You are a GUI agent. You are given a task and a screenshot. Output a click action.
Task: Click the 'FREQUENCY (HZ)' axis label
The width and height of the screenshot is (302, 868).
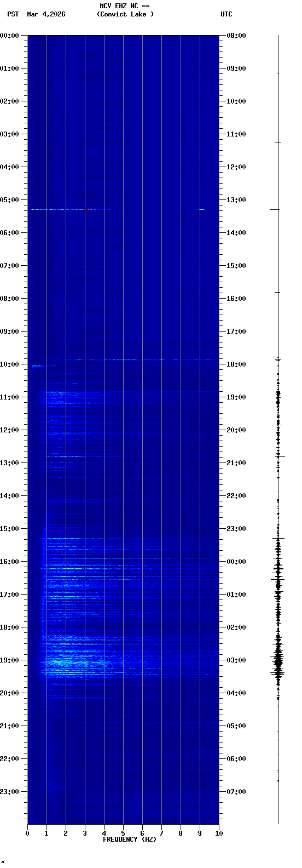(x=130, y=840)
